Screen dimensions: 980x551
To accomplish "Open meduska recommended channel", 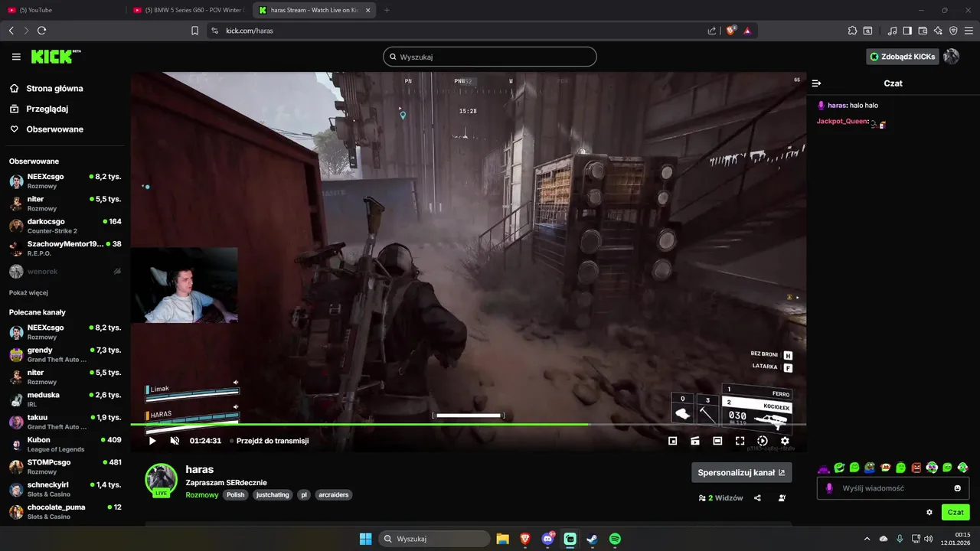I will [65, 399].
